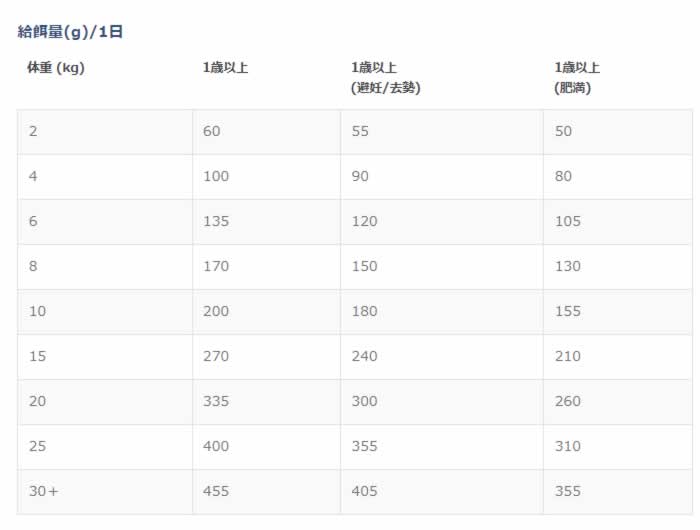Click the 60 value for 2 kg
Screen dimensions: 700x530
(x=211, y=131)
